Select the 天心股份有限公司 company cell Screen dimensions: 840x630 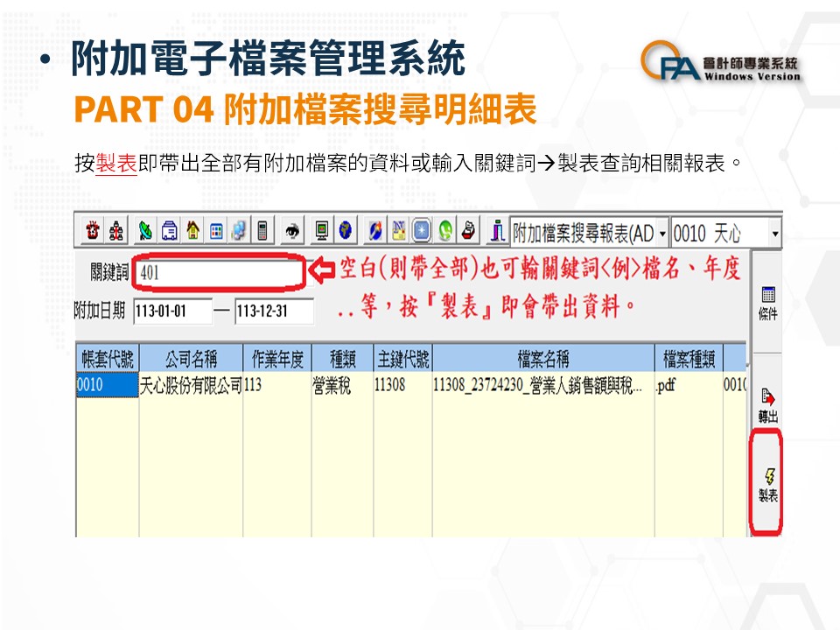pyautogui.click(x=191, y=385)
